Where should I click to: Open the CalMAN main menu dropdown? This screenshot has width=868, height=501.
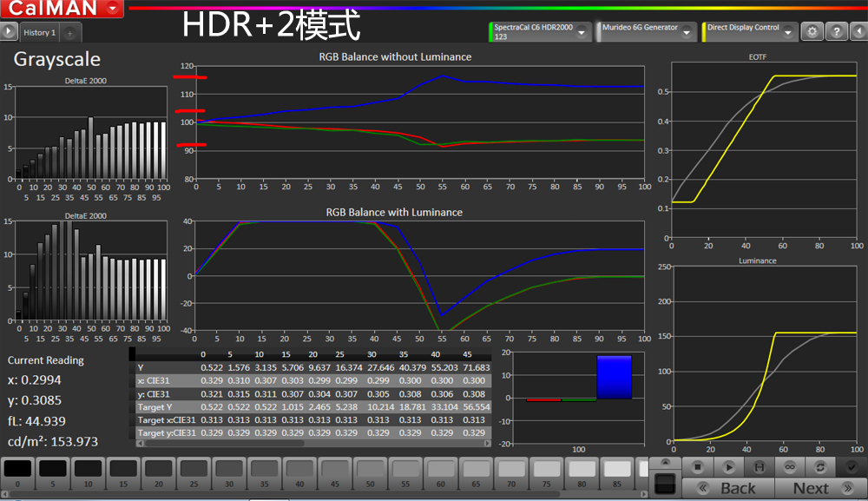[x=112, y=8]
